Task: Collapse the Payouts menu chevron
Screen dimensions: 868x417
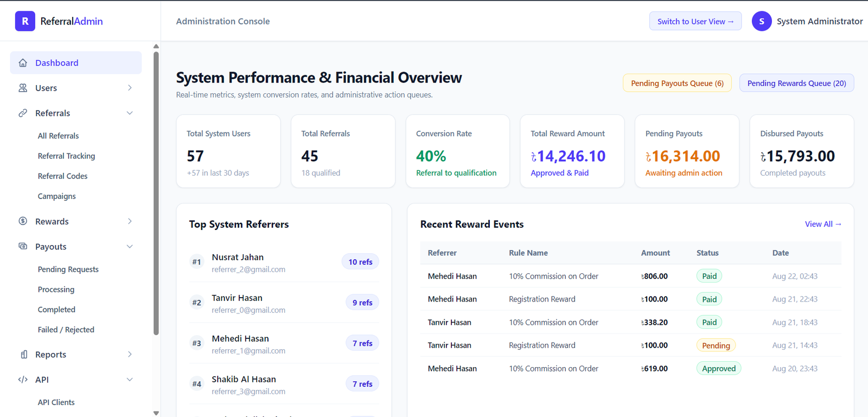Action: 130,246
